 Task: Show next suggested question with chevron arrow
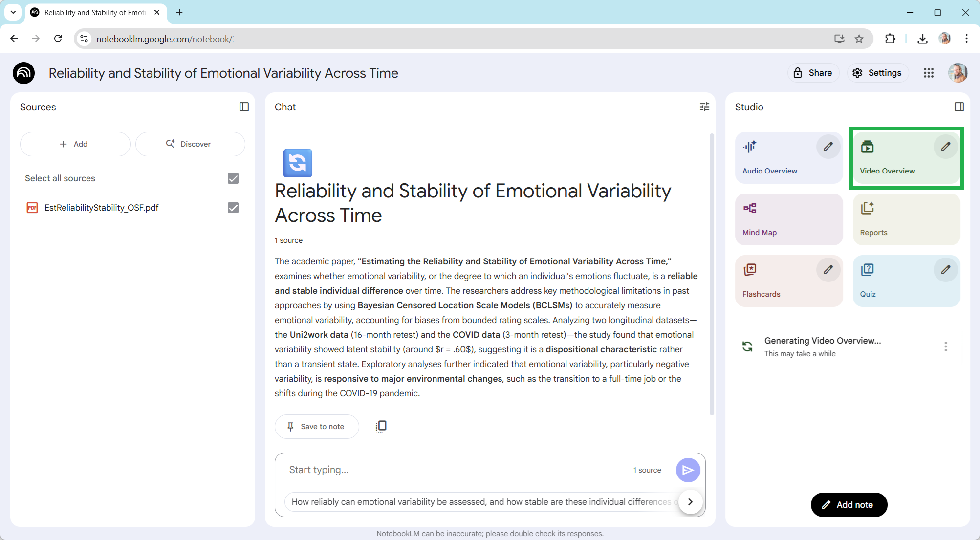690,502
